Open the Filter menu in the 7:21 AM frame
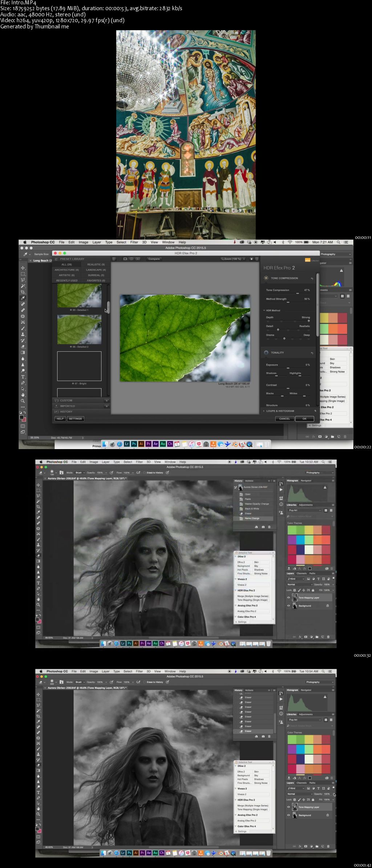Viewport: 372px width, 868px height. pos(134,242)
